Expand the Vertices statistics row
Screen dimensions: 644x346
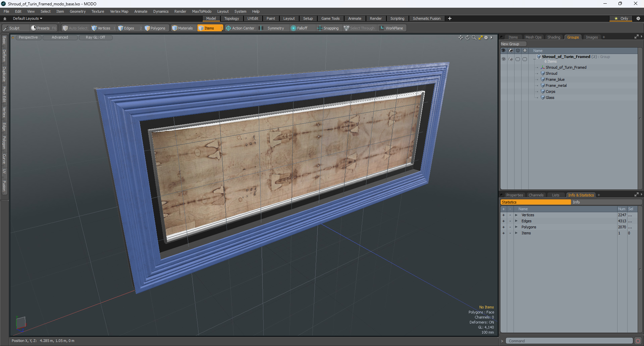click(516, 215)
